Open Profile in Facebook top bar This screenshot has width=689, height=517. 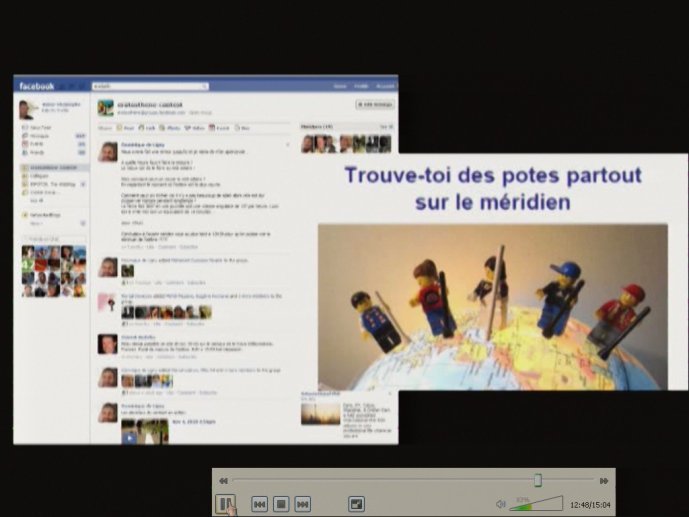click(x=361, y=87)
